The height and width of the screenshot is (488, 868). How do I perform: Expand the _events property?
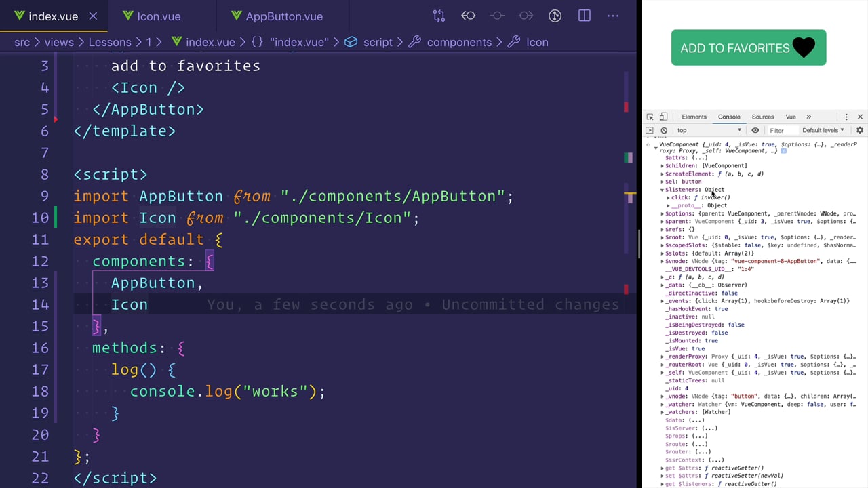663,301
